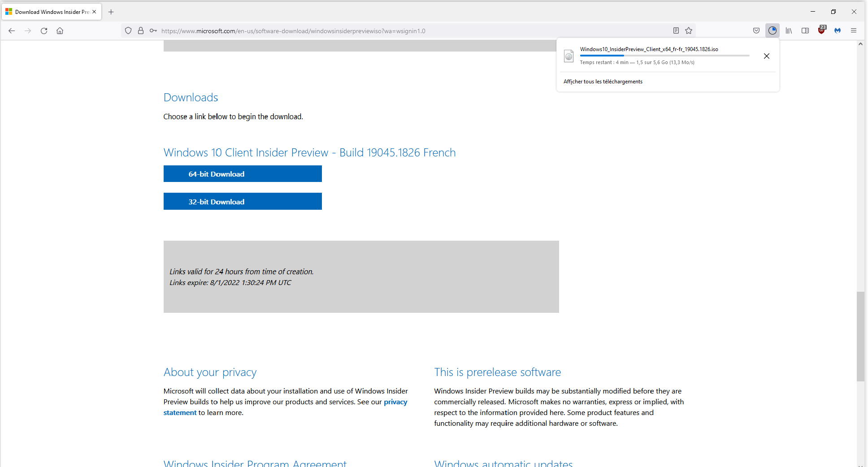Bookmark this page with the star icon
The width and height of the screenshot is (868, 467).
[x=689, y=31]
